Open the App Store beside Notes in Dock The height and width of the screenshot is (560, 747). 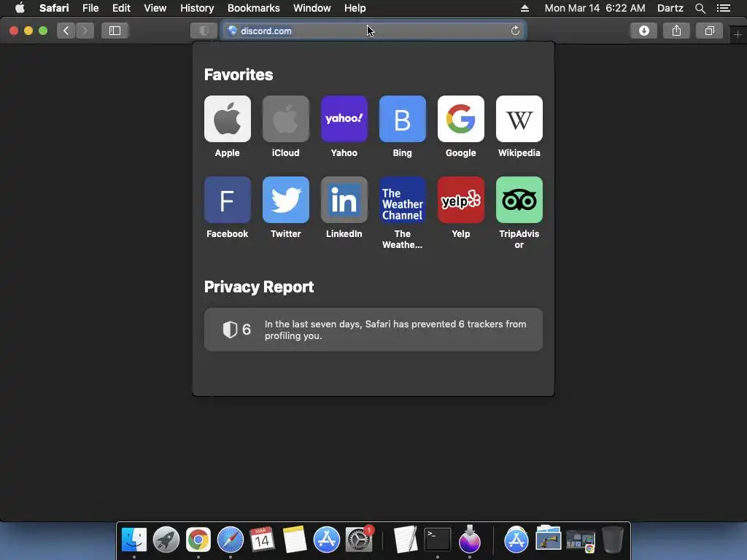326,540
